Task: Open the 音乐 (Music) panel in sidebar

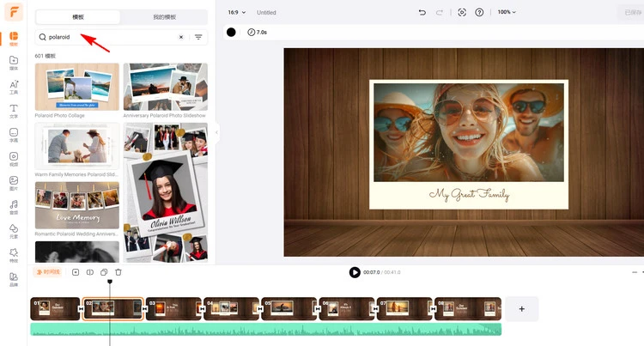Action: pyautogui.click(x=14, y=207)
